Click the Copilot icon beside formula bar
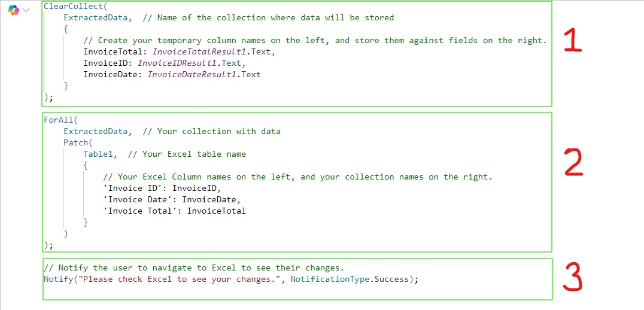The height and width of the screenshot is (310, 644). coord(13,10)
